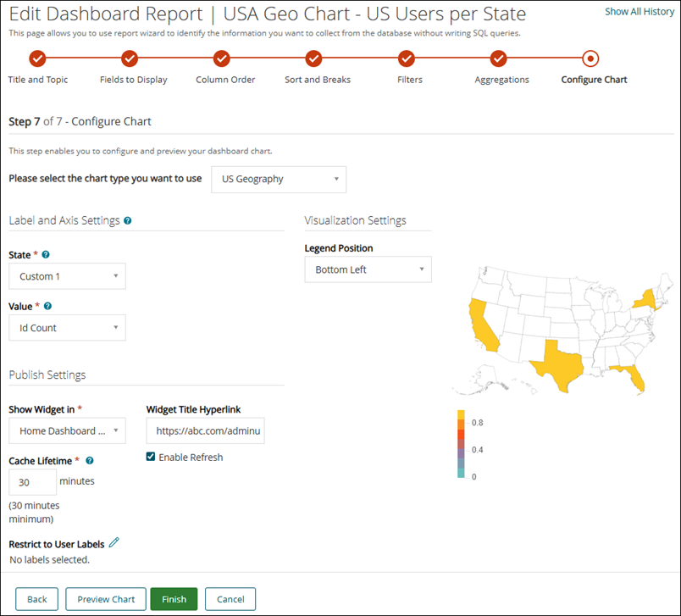This screenshot has width=681, height=616.
Task: Open the Show All History link
Action: tap(639, 12)
